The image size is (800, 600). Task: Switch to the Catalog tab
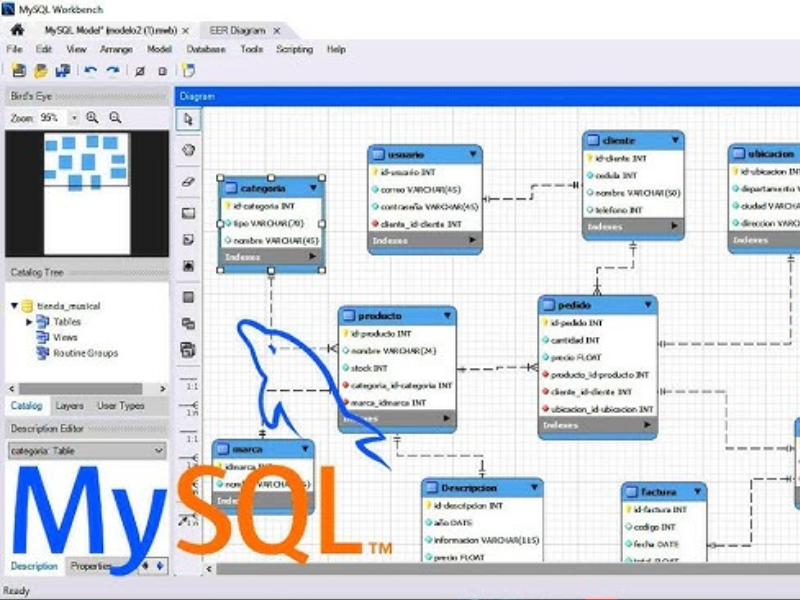pyautogui.click(x=27, y=406)
